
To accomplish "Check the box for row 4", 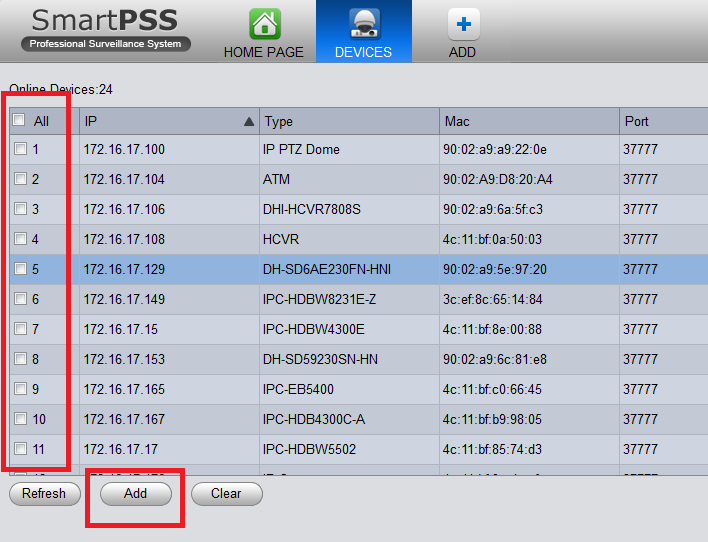I will click(x=20, y=238).
